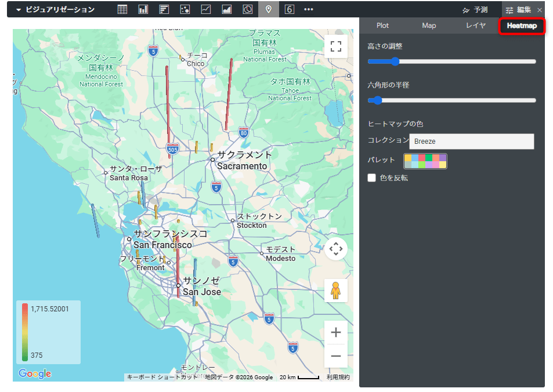Viewport: 553px width, 392px height.
Task: Click the Interstate 80 shield
Action: click(243, 133)
